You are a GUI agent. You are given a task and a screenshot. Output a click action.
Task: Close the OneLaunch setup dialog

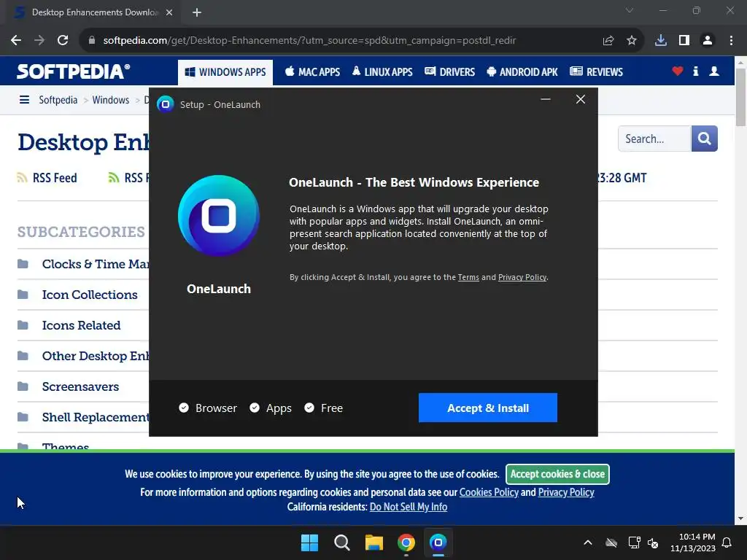[580, 99]
